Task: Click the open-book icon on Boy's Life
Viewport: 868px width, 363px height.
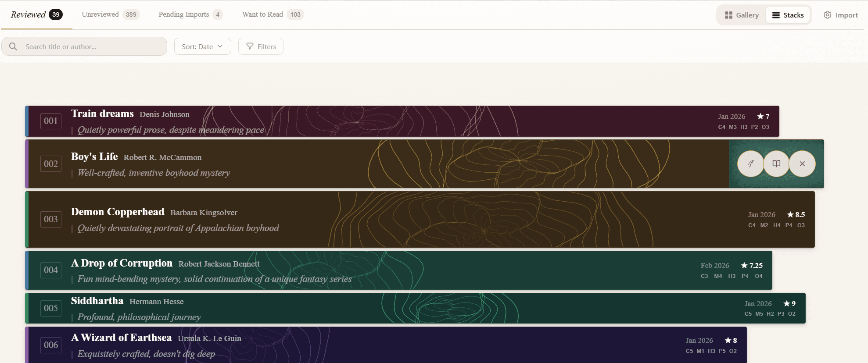Action: [776, 164]
